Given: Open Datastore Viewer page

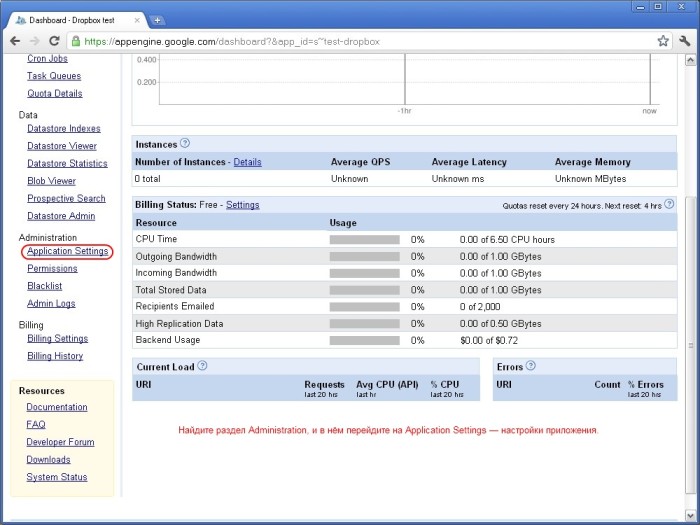Looking at the screenshot, I should click(x=62, y=146).
